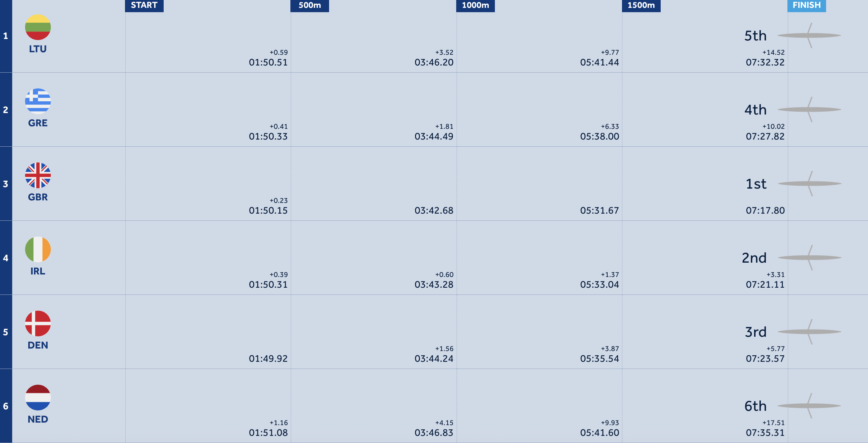
Task: Click the Lithuania flag icon
Action: coord(38,27)
